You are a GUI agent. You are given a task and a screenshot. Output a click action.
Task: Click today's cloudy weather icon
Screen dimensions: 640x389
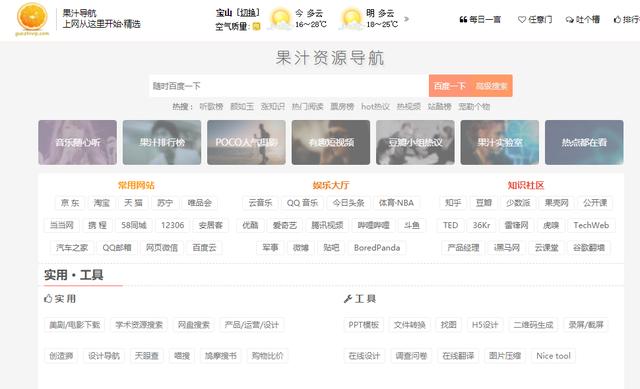tap(280, 19)
